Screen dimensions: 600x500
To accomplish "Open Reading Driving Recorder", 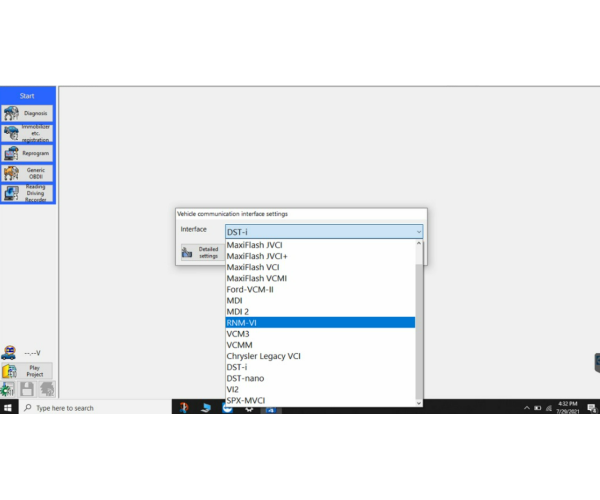I will tap(28, 193).
